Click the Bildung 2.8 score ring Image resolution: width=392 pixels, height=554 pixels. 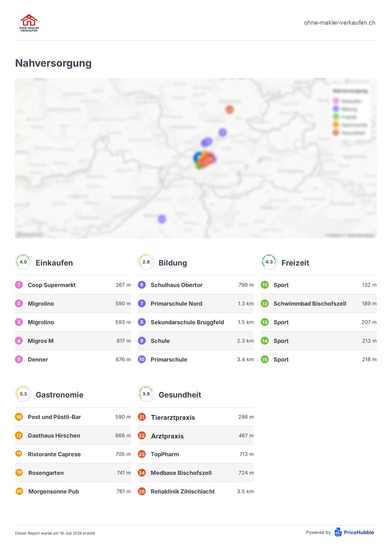click(146, 262)
